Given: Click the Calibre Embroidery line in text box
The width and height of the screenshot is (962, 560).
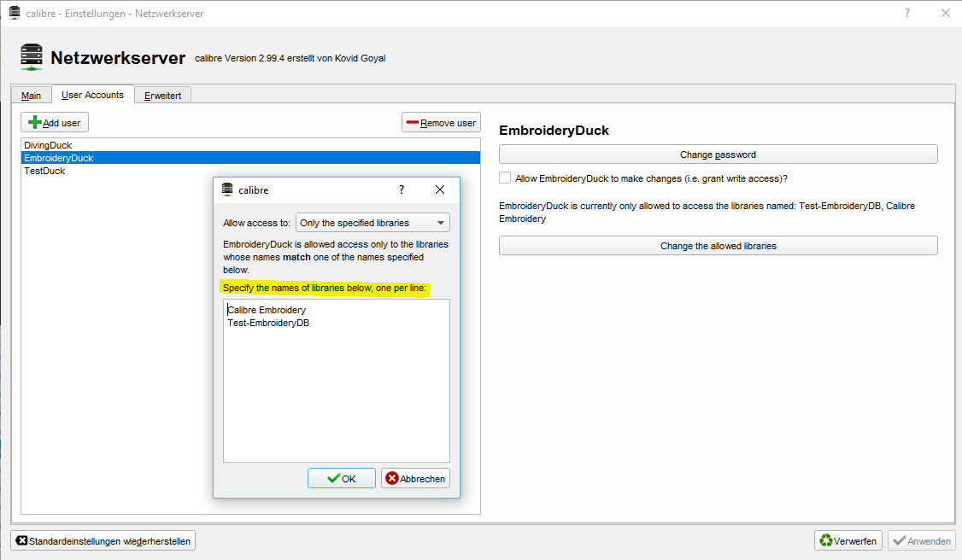Looking at the screenshot, I should [x=267, y=310].
